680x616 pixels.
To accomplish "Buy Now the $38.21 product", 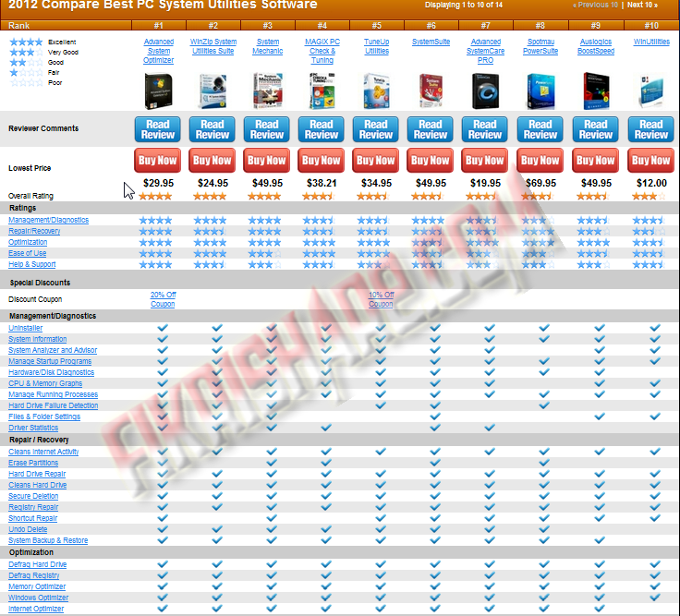I will tap(322, 161).
